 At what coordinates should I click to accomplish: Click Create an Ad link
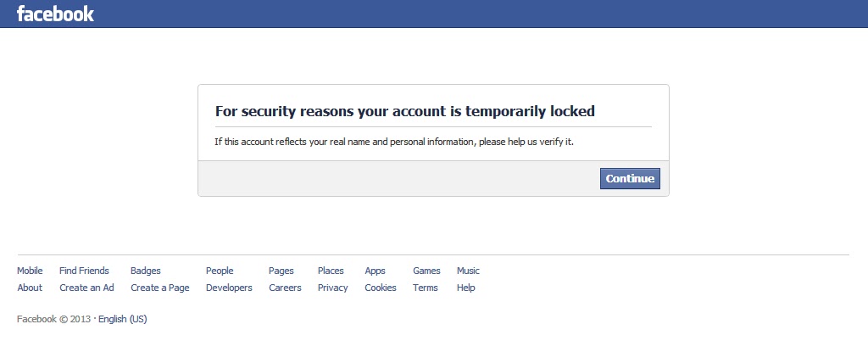coord(86,288)
